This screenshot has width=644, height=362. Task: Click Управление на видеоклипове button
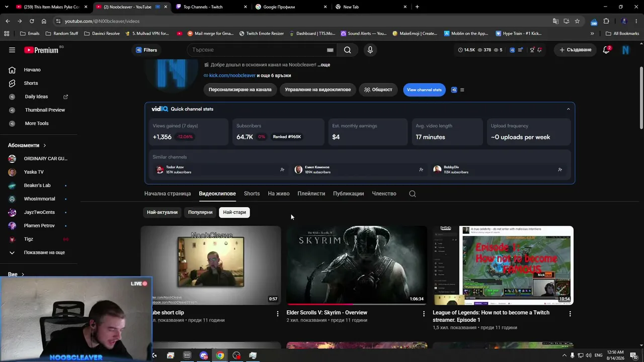pyautogui.click(x=317, y=89)
